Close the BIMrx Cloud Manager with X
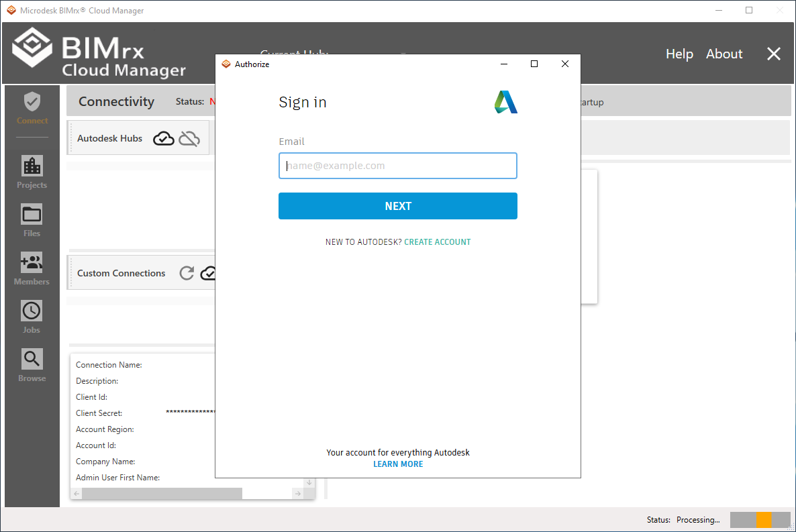This screenshot has width=796, height=532. (x=774, y=54)
